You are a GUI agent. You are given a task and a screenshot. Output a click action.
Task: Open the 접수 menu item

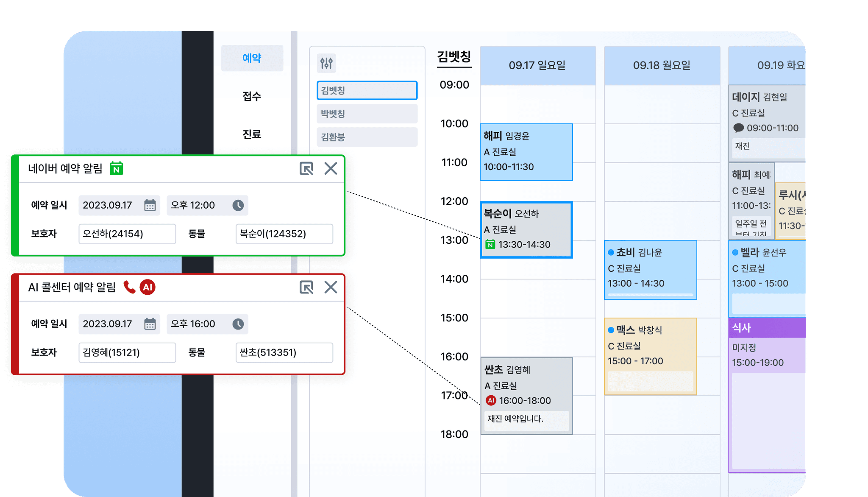(252, 96)
